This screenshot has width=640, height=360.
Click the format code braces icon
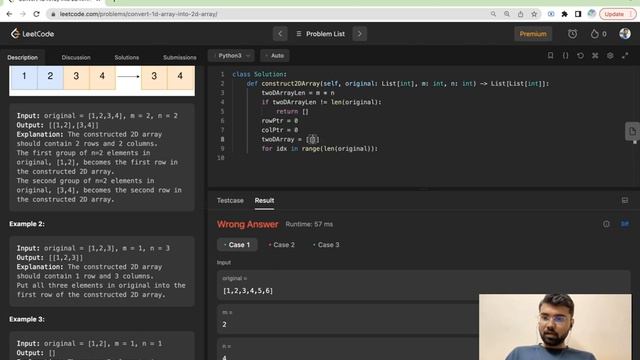565,56
